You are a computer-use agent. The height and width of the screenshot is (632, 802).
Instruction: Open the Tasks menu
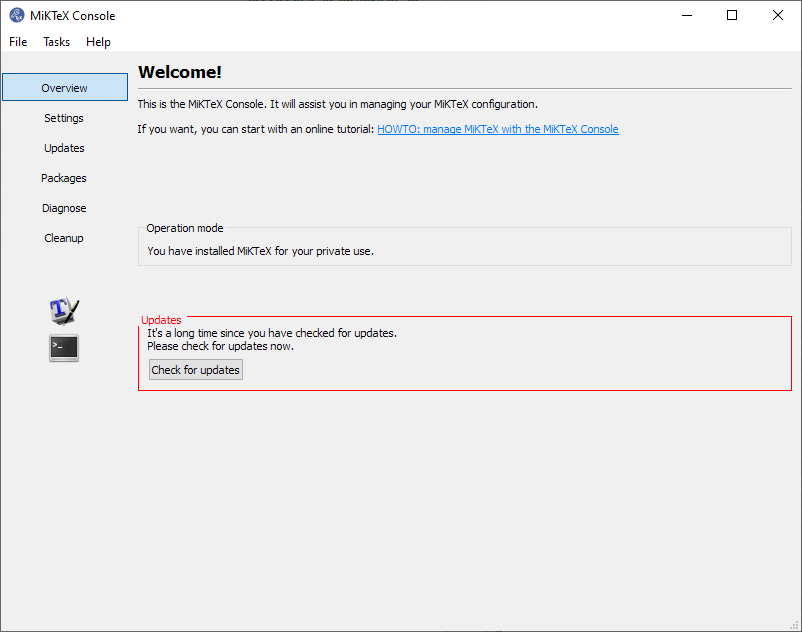pyautogui.click(x=57, y=42)
